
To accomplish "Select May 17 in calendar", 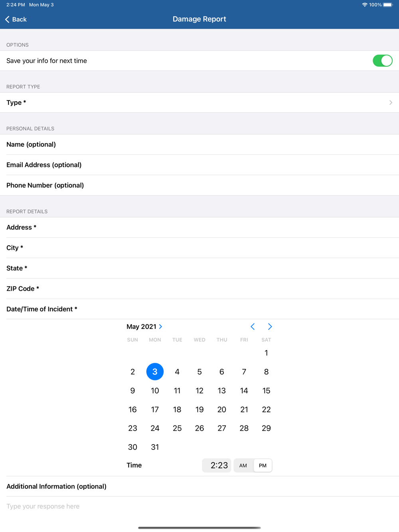I will pyautogui.click(x=155, y=410).
